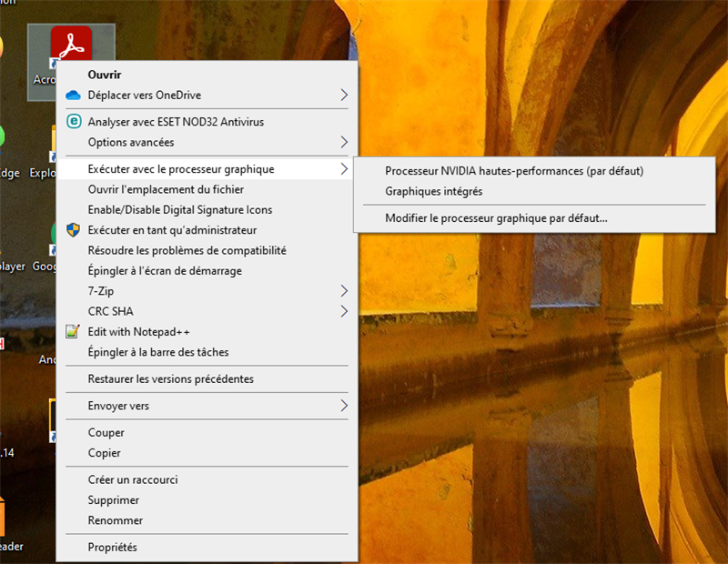Click Supprimer in context menu
Viewport: 728px width, 564px height.
pos(114,500)
